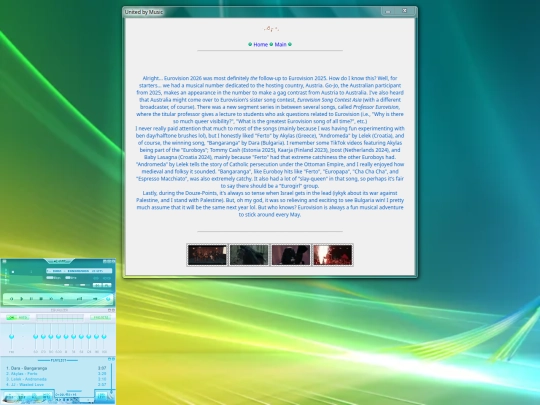The height and width of the screenshot is (405, 540).
Task: Open the Main link in United by Music
Action: click(x=280, y=44)
